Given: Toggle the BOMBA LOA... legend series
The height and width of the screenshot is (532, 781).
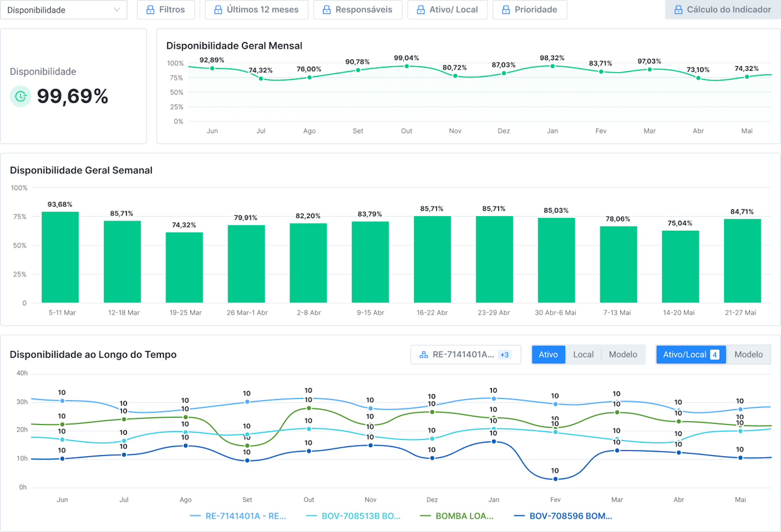Looking at the screenshot, I should click(x=457, y=516).
